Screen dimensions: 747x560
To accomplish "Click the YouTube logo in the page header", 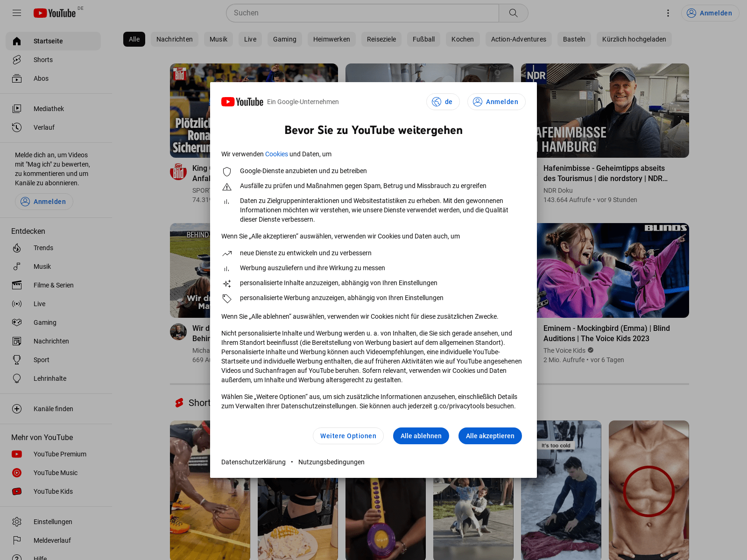I will coord(55,13).
